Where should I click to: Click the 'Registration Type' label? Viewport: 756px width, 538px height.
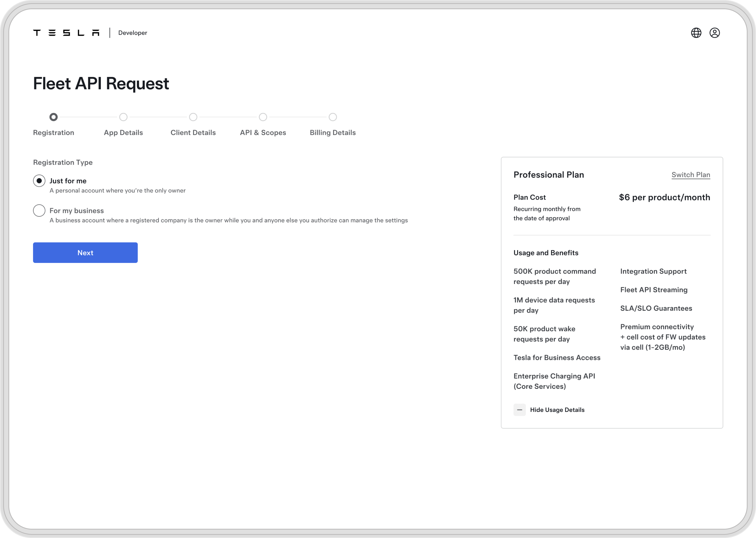[63, 163]
